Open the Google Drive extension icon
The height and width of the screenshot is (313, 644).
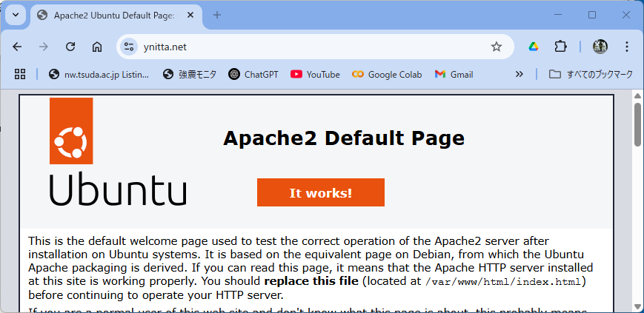point(534,47)
